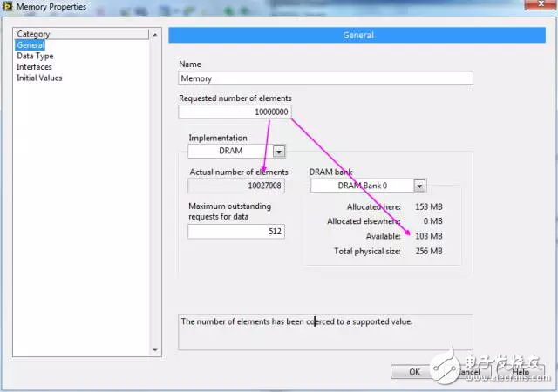Click the Requested number of elements field
558x392 pixels.
click(235, 112)
